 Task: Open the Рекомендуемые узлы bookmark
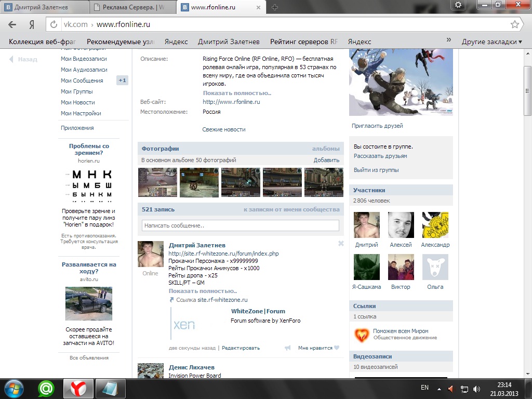tap(121, 42)
